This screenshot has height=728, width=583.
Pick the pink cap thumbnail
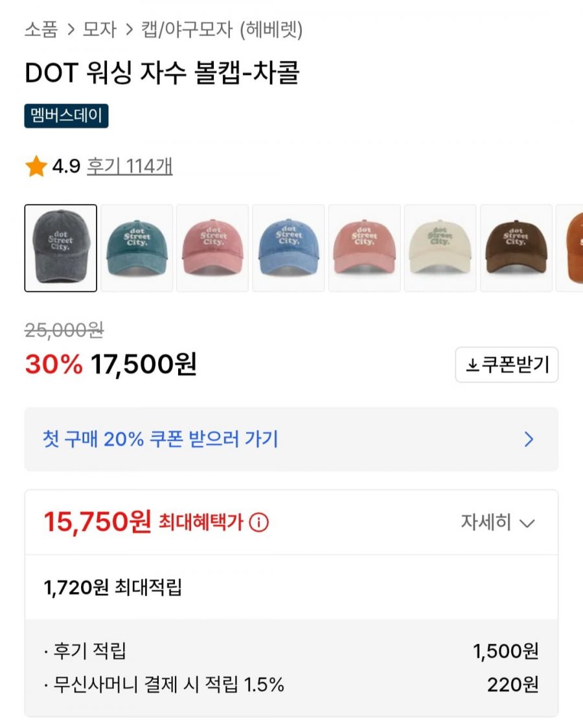click(364, 248)
